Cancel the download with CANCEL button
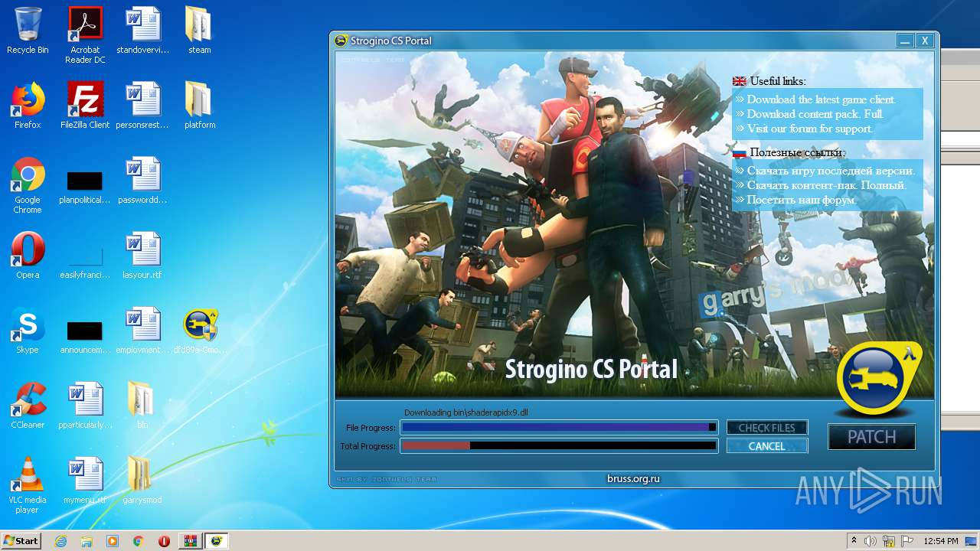The image size is (980, 551). click(x=767, y=446)
